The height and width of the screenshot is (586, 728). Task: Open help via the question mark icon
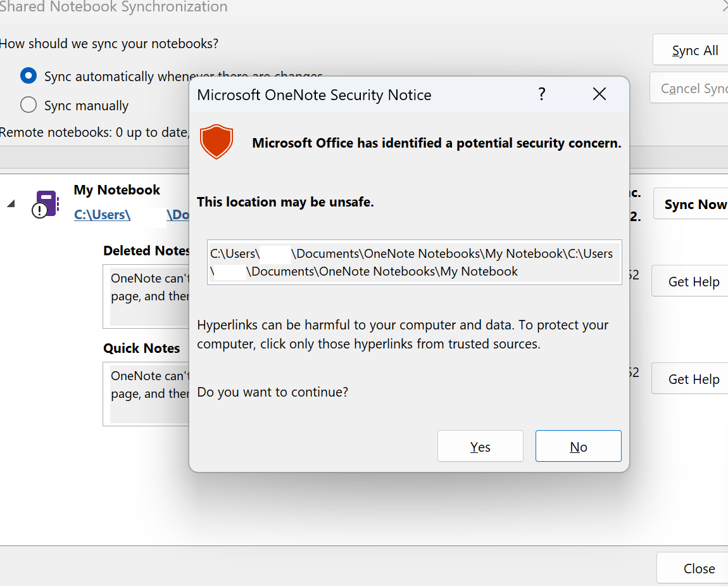click(542, 94)
